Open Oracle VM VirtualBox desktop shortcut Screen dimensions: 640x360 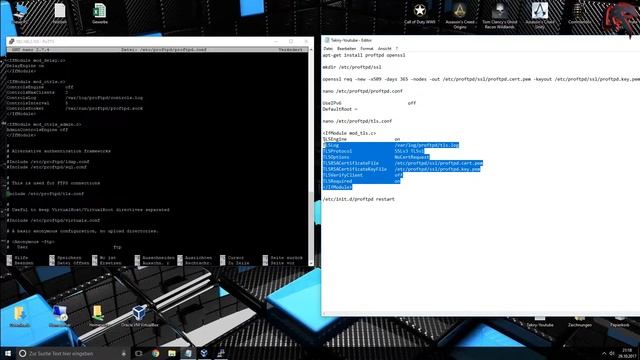(x=140, y=316)
